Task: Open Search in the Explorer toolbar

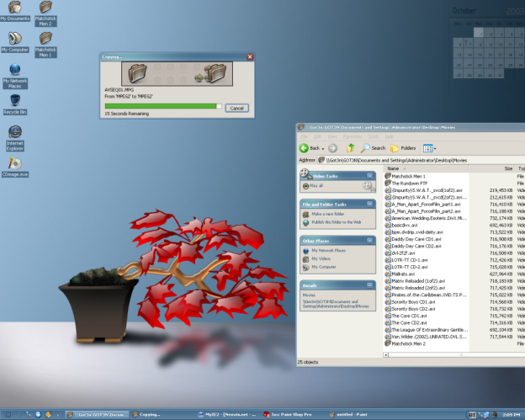Action: (x=374, y=147)
